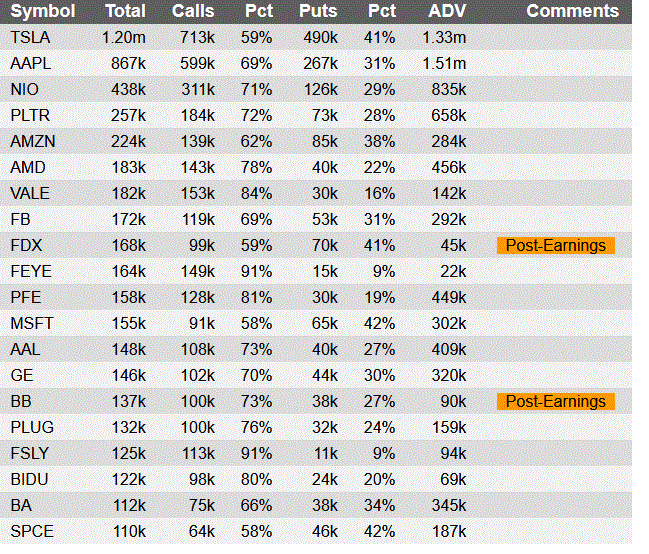Click the AMZN symbol
The height and width of the screenshot is (554, 649).
32,141
